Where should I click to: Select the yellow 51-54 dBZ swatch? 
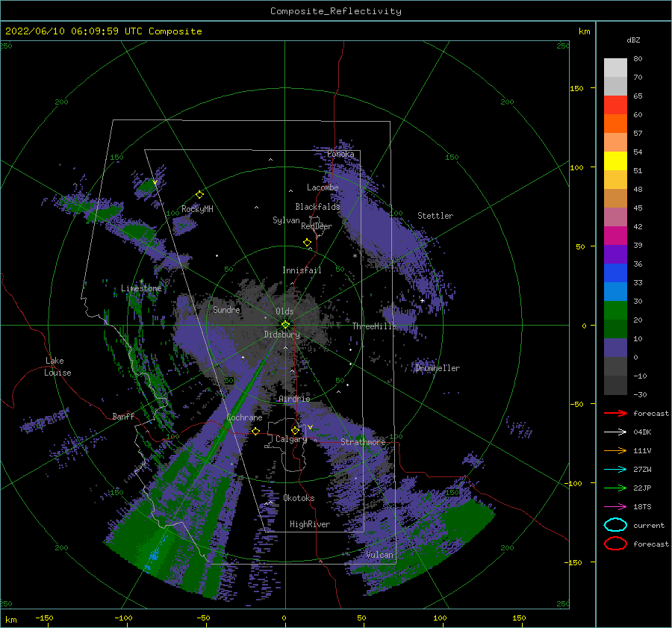click(615, 161)
